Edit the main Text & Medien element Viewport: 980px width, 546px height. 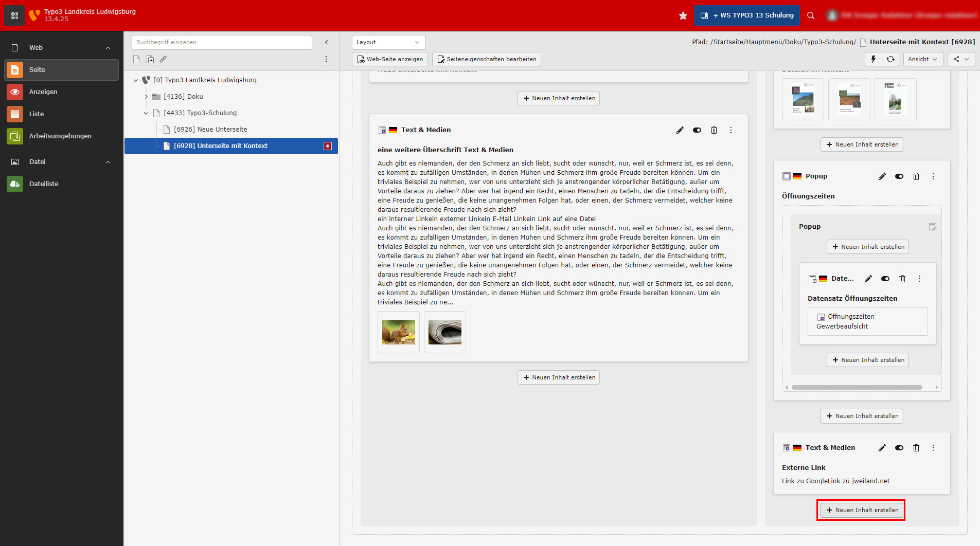click(680, 130)
